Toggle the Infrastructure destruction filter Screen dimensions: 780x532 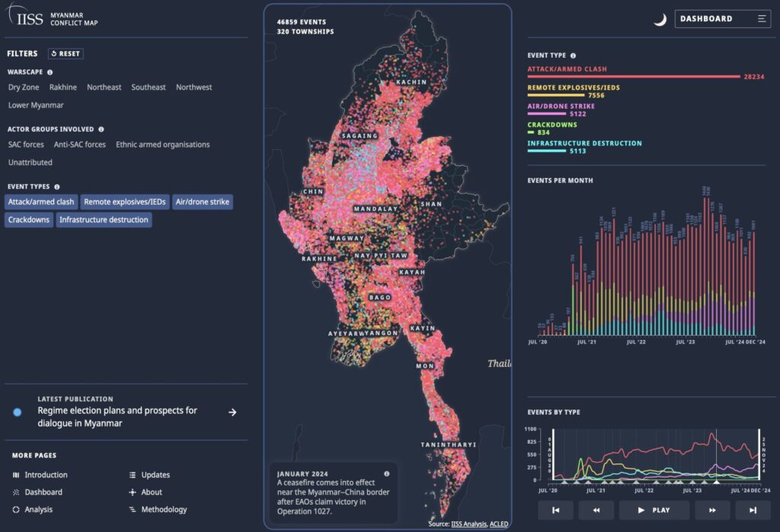(x=104, y=220)
